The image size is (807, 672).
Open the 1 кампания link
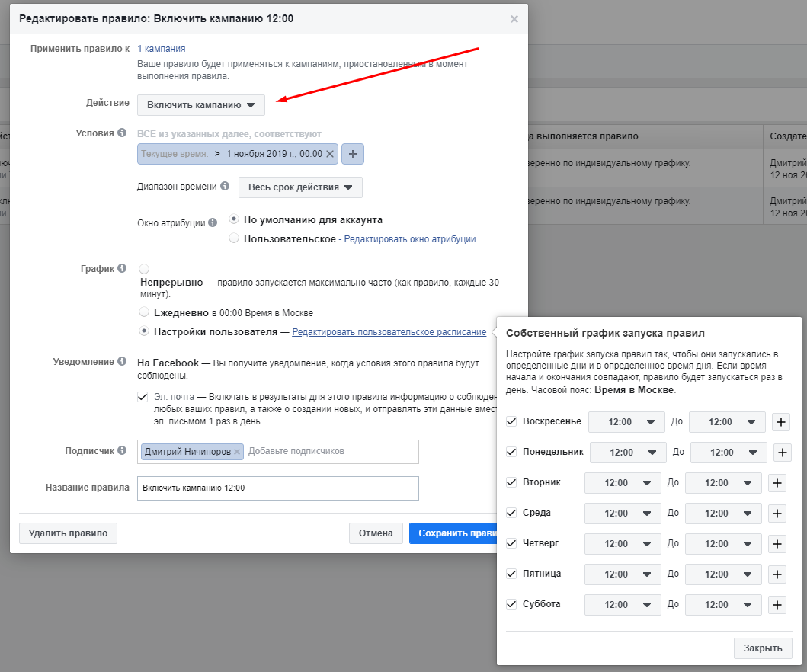coord(162,49)
